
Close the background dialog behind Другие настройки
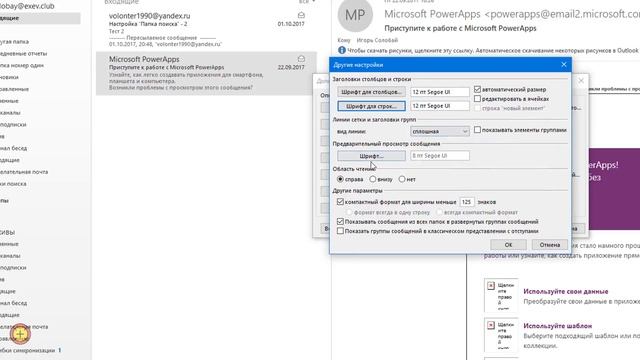point(581,81)
